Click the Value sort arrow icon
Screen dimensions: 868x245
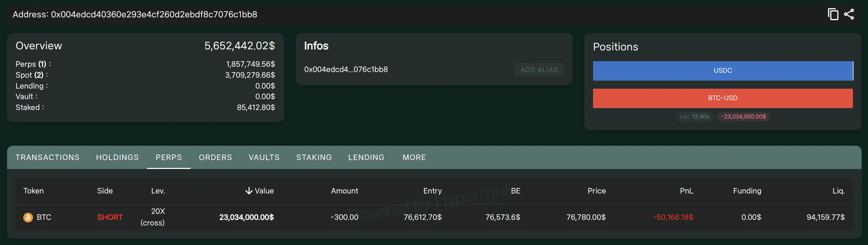click(x=249, y=191)
